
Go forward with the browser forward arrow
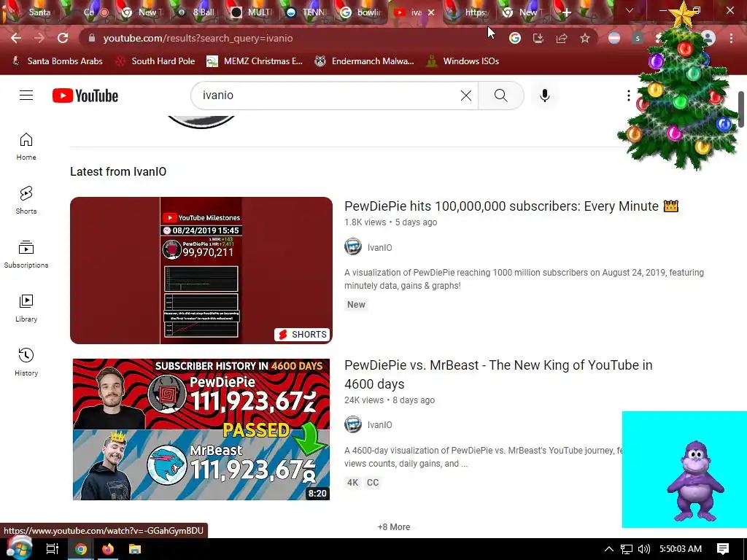tap(39, 38)
